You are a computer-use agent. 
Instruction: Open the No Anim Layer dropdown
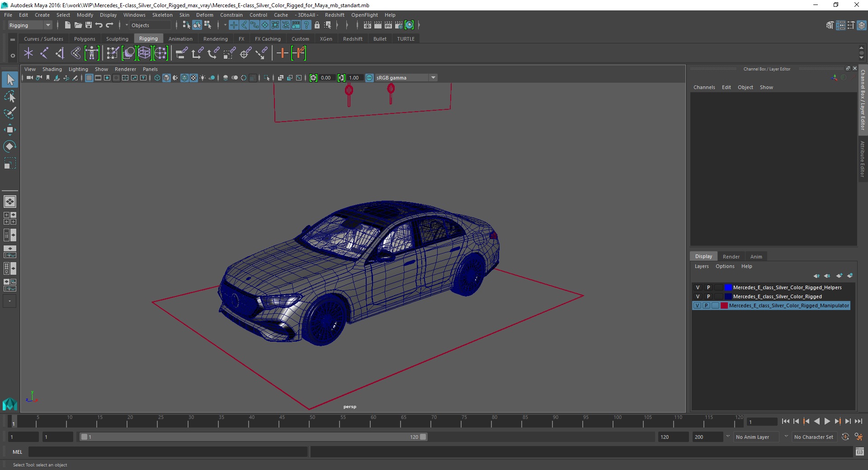pyautogui.click(x=756, y=437)
